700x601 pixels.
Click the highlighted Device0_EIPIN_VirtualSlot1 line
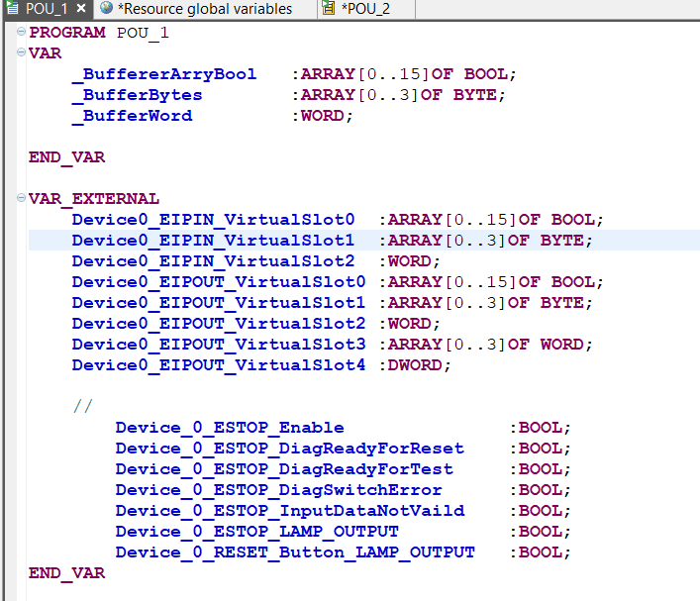coord(363,241)
